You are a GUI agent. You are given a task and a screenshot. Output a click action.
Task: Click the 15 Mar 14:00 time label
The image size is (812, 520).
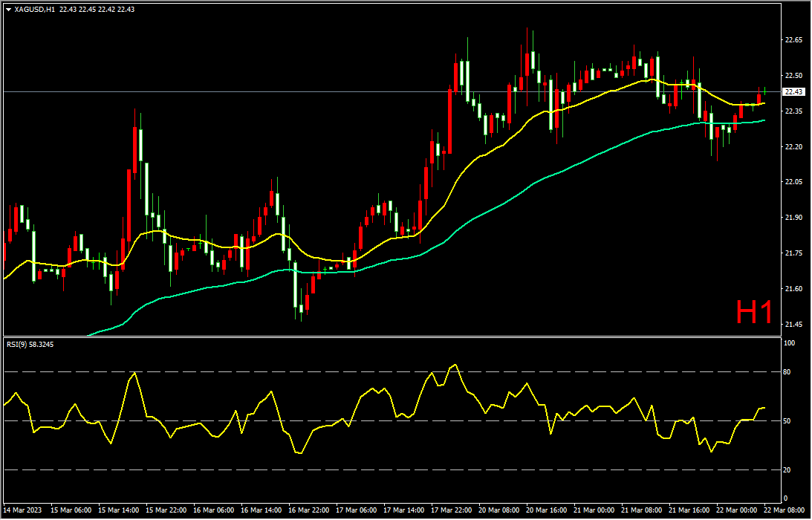(x=119, y=510)
